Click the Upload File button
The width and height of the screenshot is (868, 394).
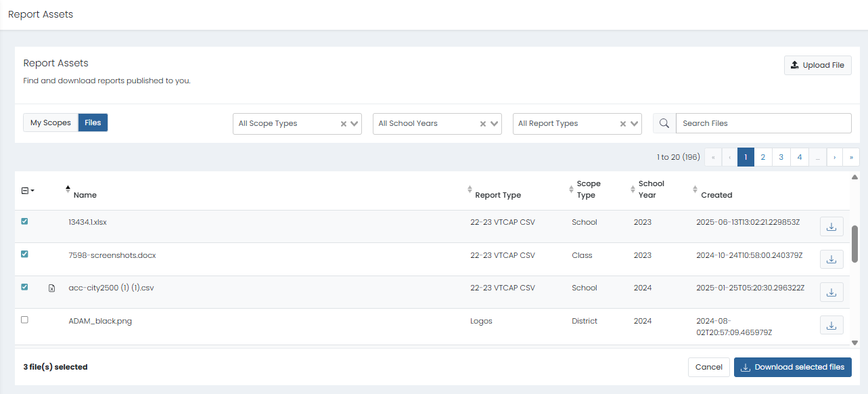[x=817, y=65]
